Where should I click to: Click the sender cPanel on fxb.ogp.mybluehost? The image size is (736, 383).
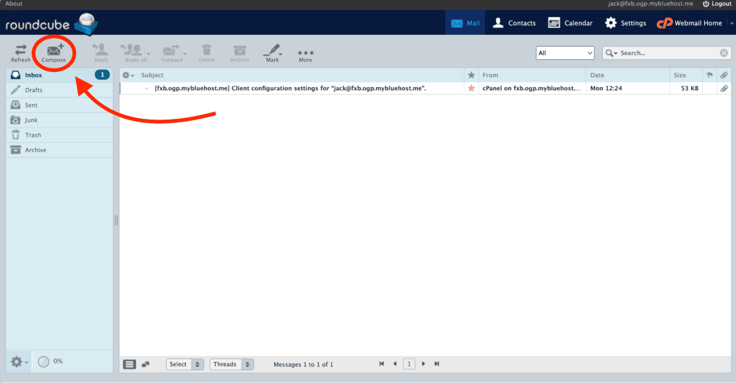point(531,88)
